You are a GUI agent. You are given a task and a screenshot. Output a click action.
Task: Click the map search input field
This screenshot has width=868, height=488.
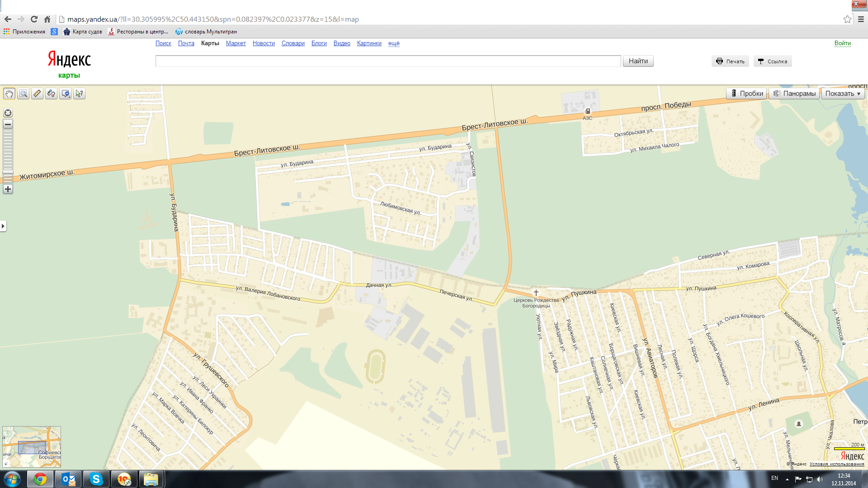point(388,61)
